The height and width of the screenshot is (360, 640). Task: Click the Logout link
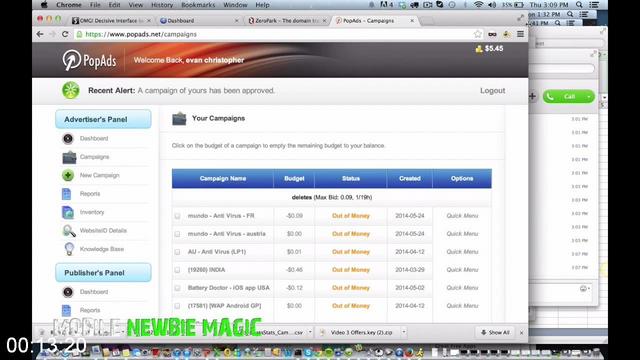(493, 91)
